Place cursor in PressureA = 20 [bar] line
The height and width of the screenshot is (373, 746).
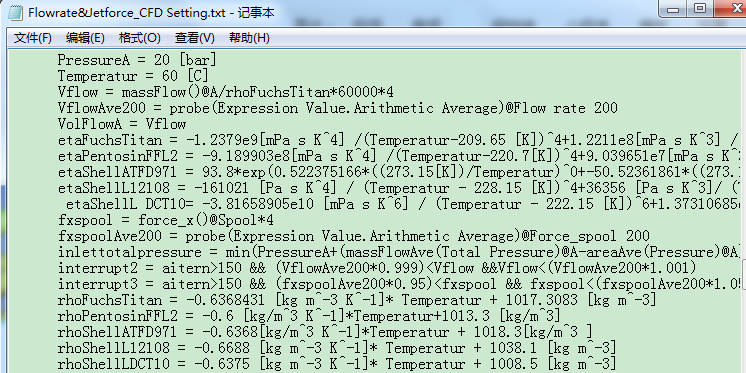coord(137,60)
